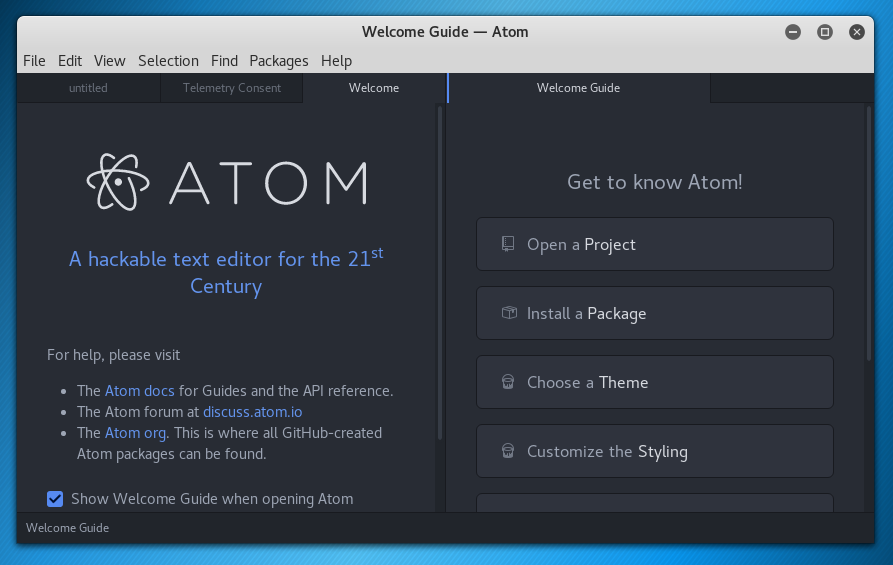Open the Find menu
The width and height of the screenshot is (893, 565).
coord(224,61)
